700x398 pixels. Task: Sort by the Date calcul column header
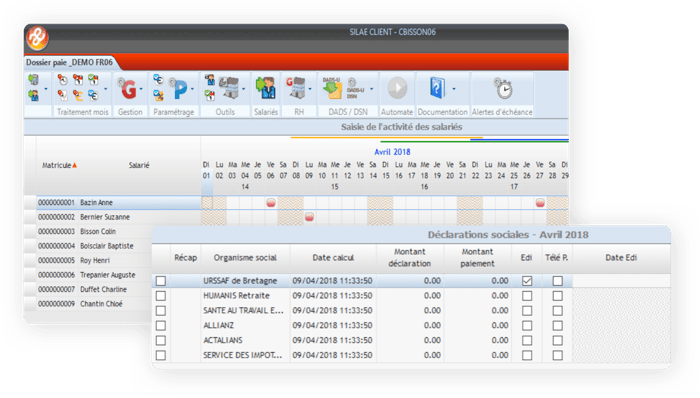coord(333,258)
